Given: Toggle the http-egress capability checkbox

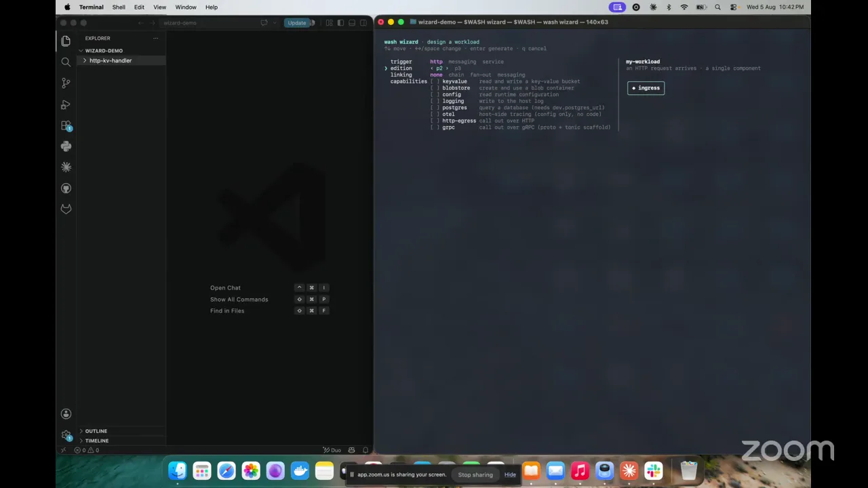Looking at the screenshot, I should [435, 121].
